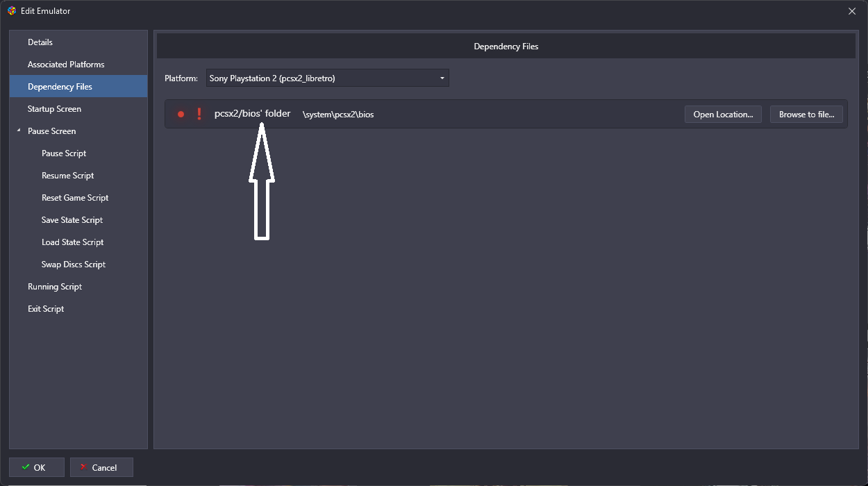Click the pcsx2/bios' folder label
This screenshot has width=868, height=486.
tap(252, 114)
